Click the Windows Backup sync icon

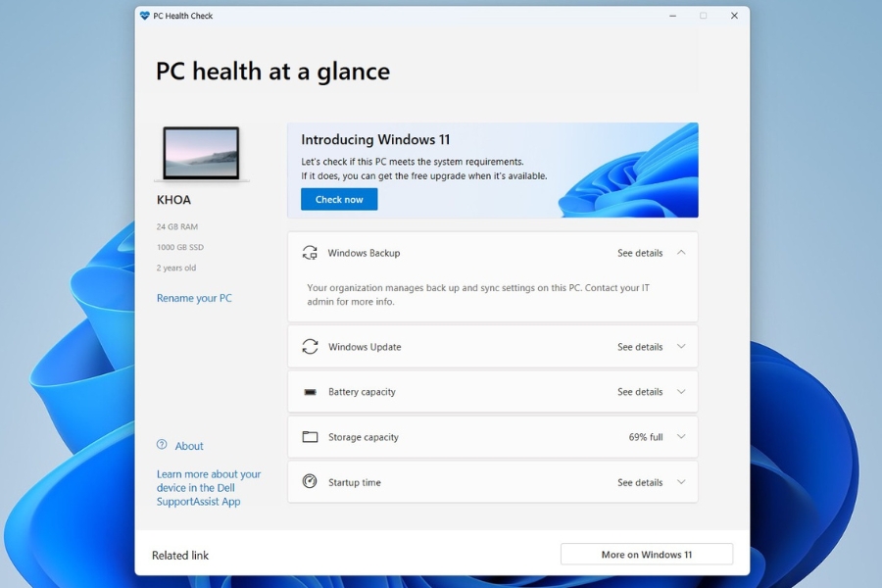[x=310, y=253]
